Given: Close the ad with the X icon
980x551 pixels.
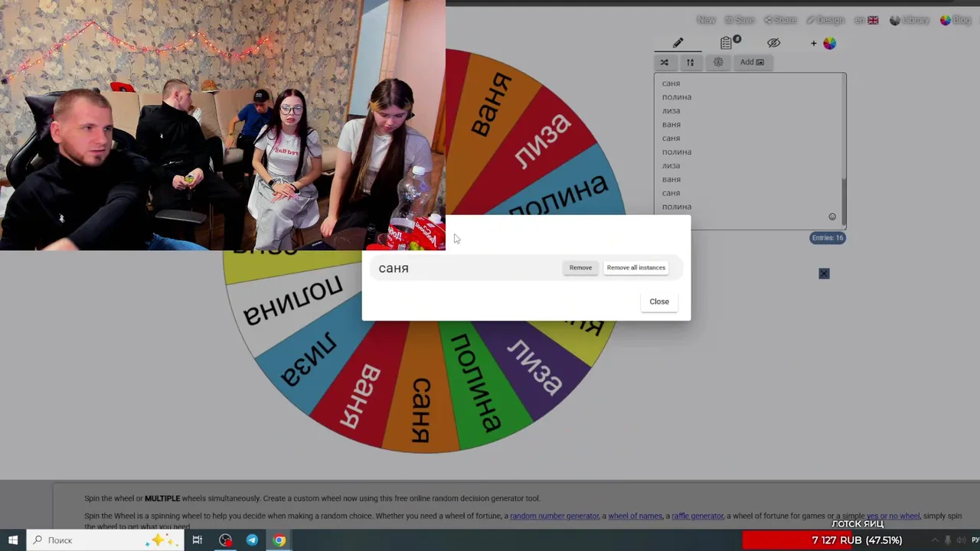Looking at the screenshot, I should pyautogui.click(x=824, y=273).
